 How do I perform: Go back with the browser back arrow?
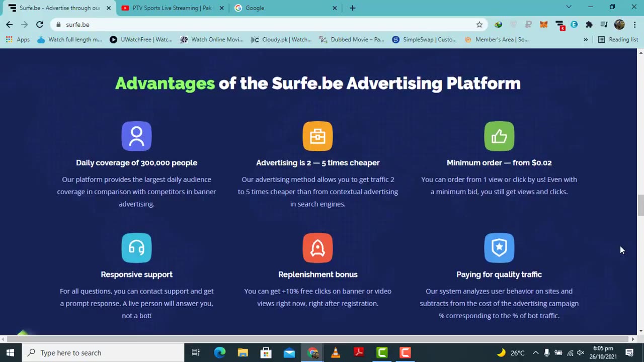tap(9, 24)
